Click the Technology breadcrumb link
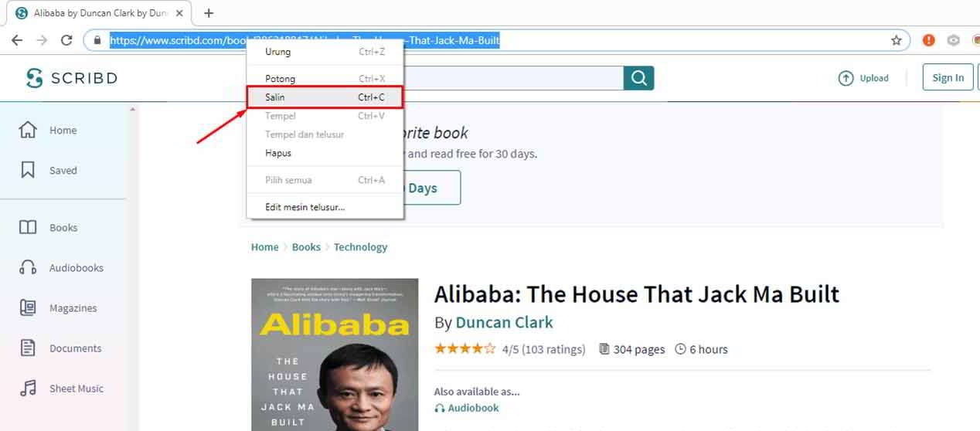This screenshot has width=980, height=431. pos(360,247)
